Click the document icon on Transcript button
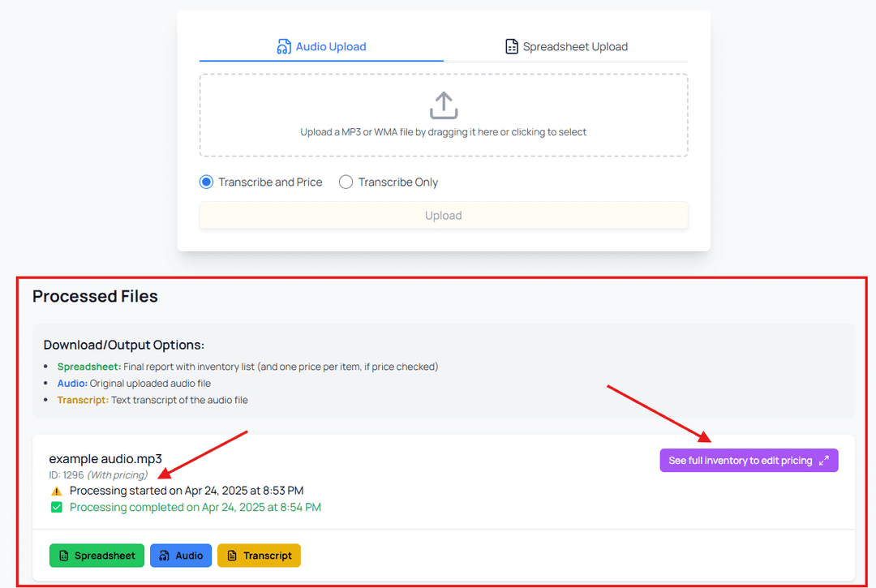The width and height of the screenshot is (876, 588). (232, 556)
